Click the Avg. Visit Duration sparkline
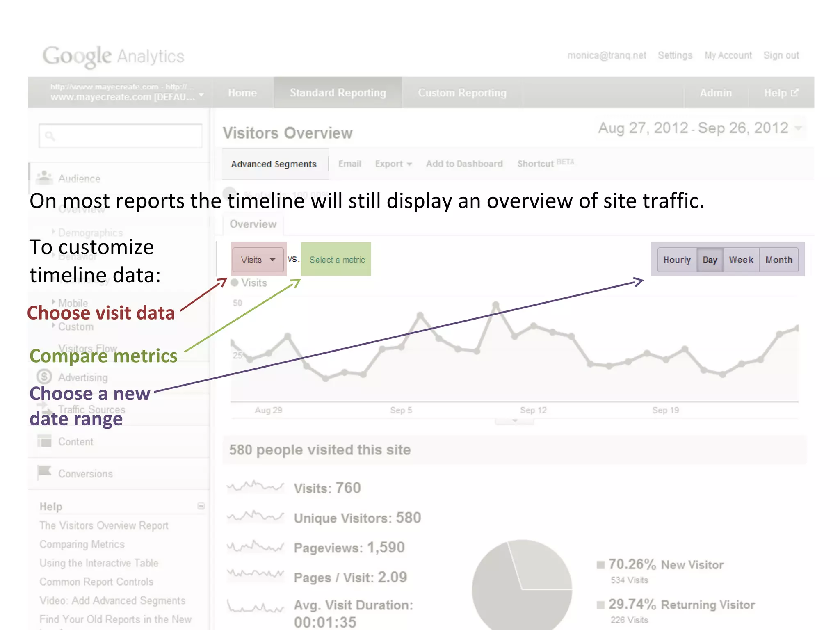The height and width of the screenshot is (630, 840). [256, 606]
